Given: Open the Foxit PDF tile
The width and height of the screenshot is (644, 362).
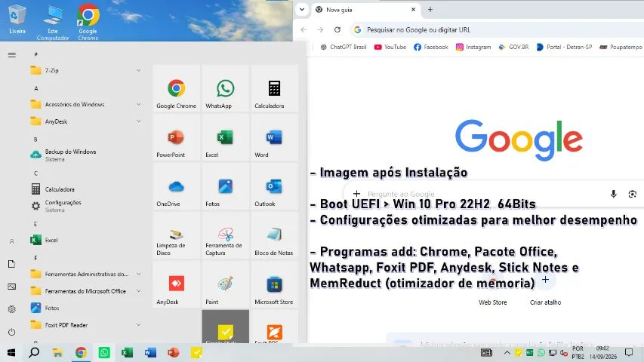Looking at the screenshot, I should 274,327.
